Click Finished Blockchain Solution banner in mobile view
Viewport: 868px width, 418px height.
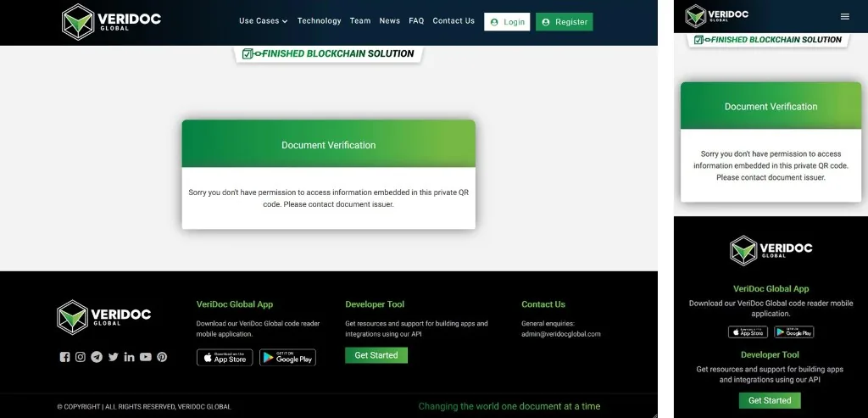768,40
